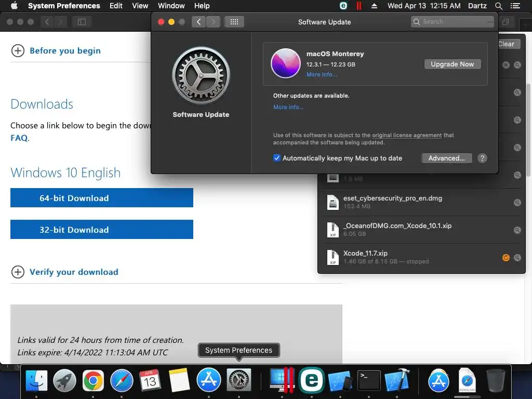The height and width of the screenshot is (399, 532).
Task: Open Finder from the dock
Action: pos(36,380)
